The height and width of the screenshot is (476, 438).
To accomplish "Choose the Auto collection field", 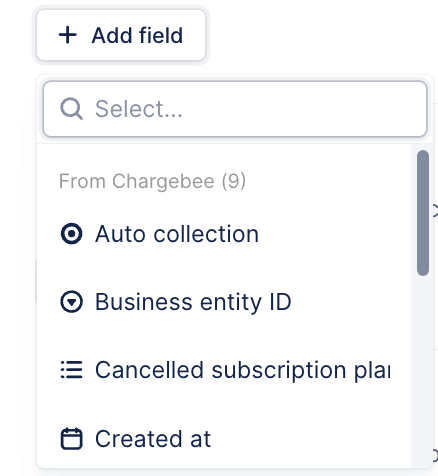I will coord(224,234).
